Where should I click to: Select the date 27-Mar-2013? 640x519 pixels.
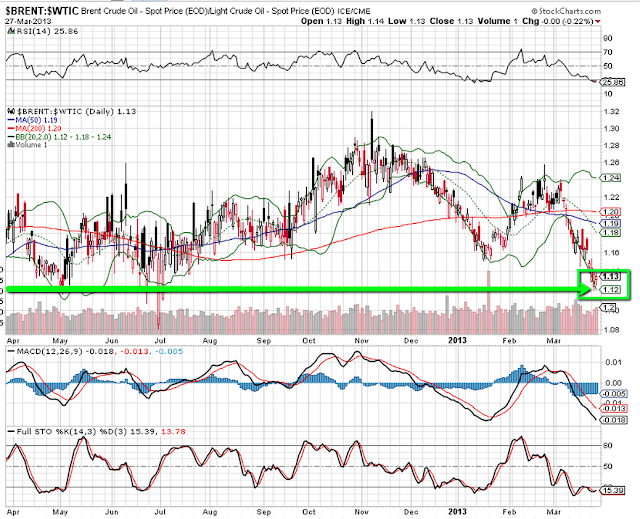pos(28,22)
